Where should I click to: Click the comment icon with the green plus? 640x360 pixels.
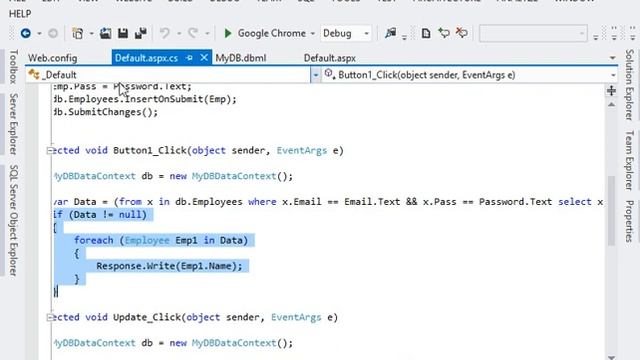[x=444, y=33]
